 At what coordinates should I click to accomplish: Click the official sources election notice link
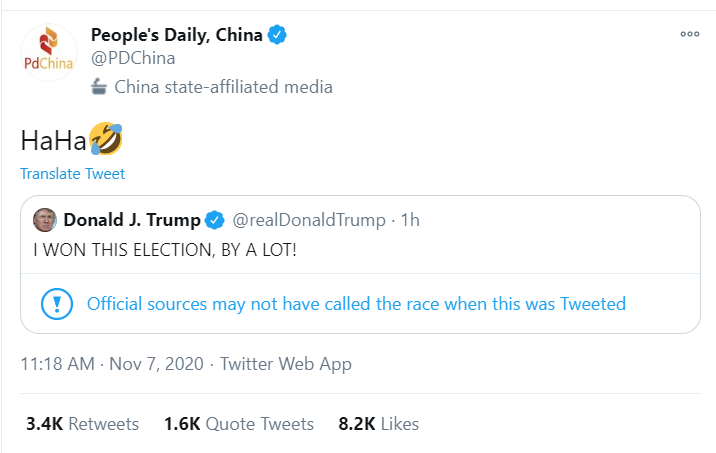point(356,303)
